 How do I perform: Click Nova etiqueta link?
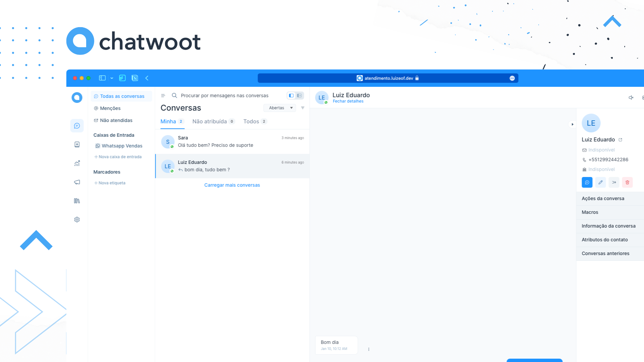[110, 183]
